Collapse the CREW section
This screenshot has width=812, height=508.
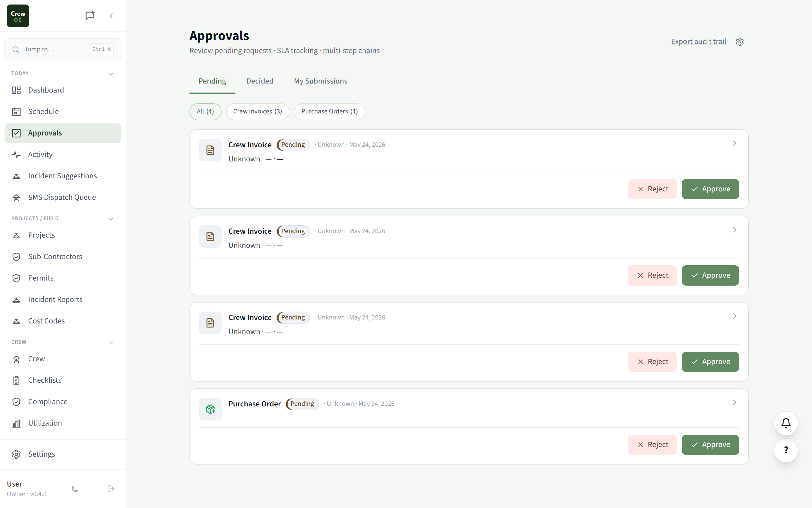coord(111,342)
